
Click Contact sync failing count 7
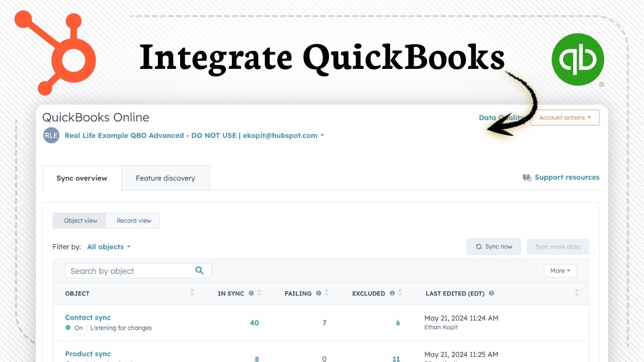click(325, 323)
